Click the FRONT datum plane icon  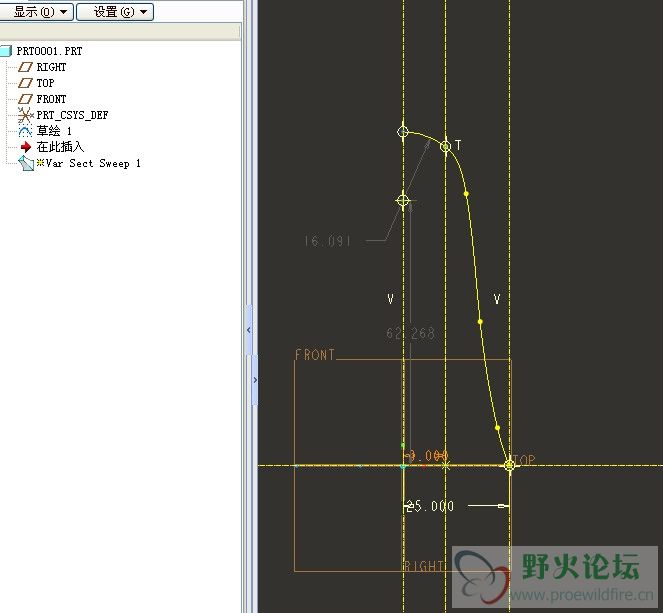point(25,99)
